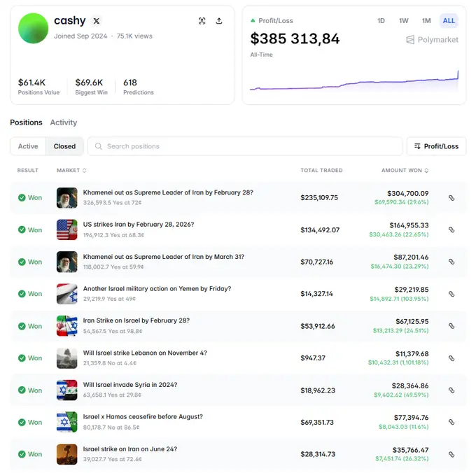The height and width of the screenshot is (473, 476).
Task: Show Closed positions
Action: [x=64, y=146]
